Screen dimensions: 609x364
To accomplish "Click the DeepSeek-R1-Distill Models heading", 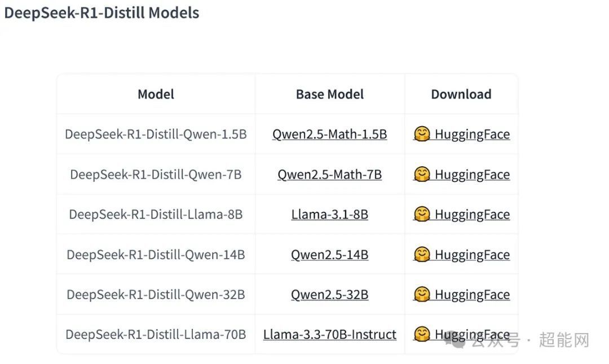I will [x=101, y=13].
